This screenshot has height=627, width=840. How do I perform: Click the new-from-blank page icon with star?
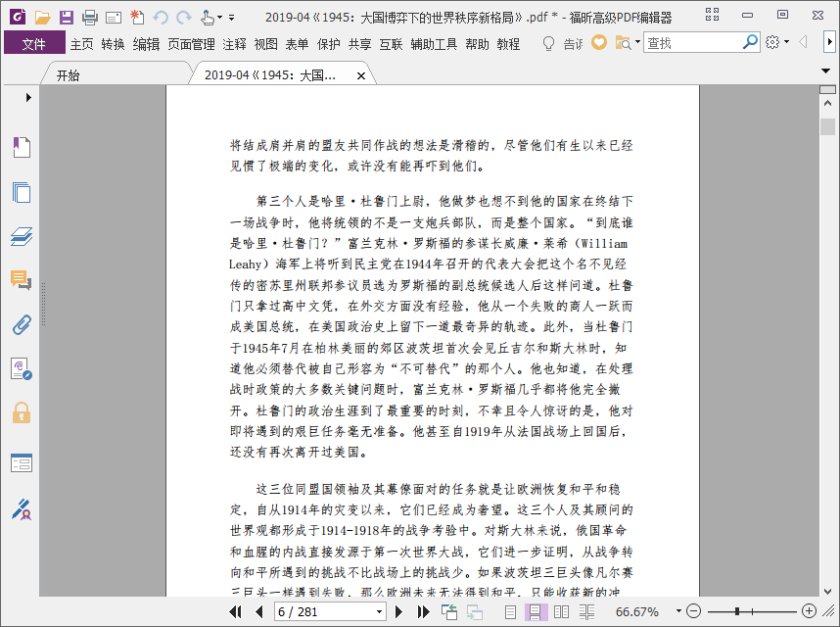137,18
